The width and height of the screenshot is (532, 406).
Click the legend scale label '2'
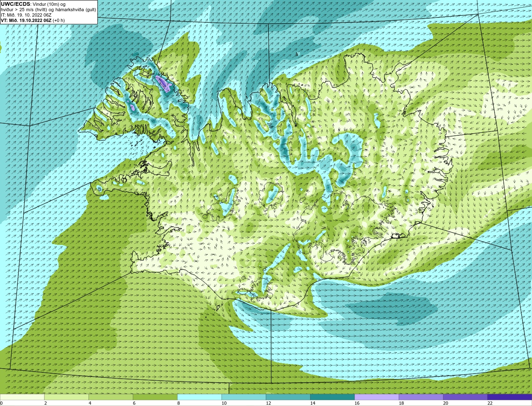click(46, 403)
